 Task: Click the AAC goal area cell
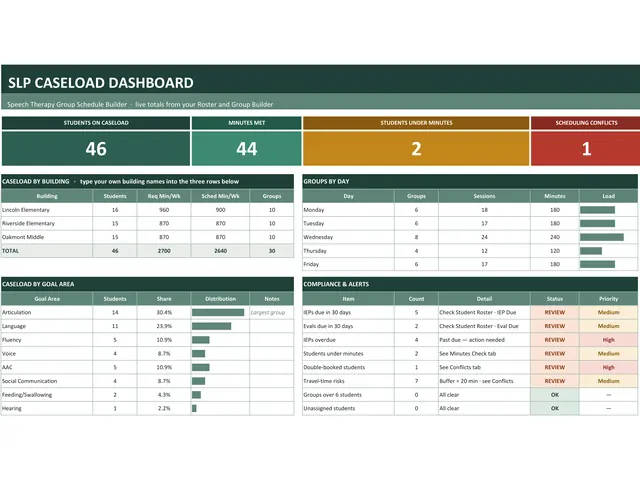coord(47,367)
